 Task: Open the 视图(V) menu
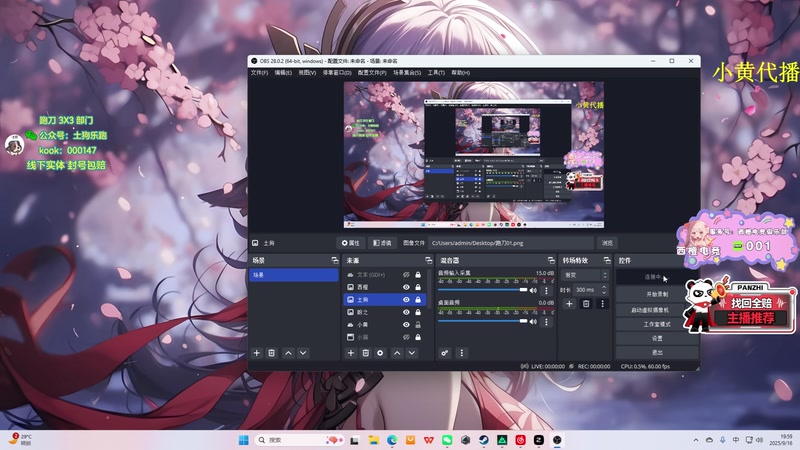click(x=307, y=73)
